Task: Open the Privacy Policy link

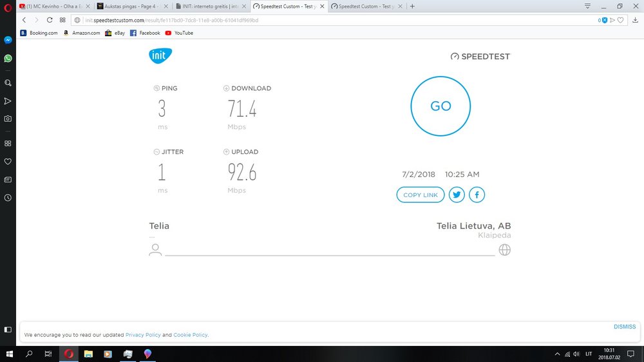Action: tap(143, 335)
